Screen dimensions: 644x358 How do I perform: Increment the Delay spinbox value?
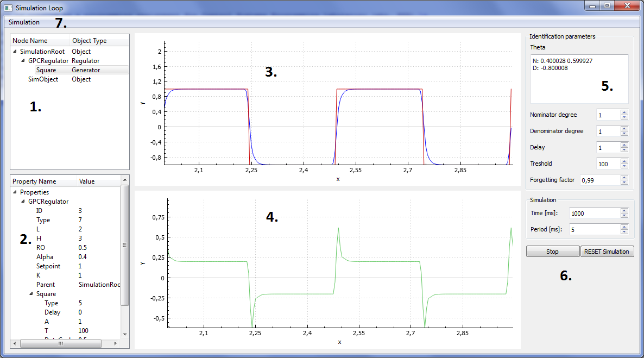[x=624, y=145]
